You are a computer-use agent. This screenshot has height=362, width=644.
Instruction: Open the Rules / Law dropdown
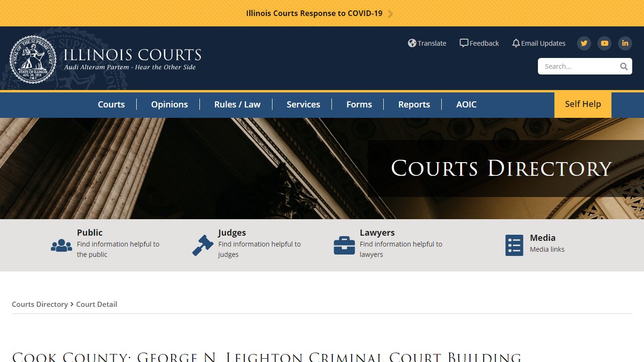point(237,104)
